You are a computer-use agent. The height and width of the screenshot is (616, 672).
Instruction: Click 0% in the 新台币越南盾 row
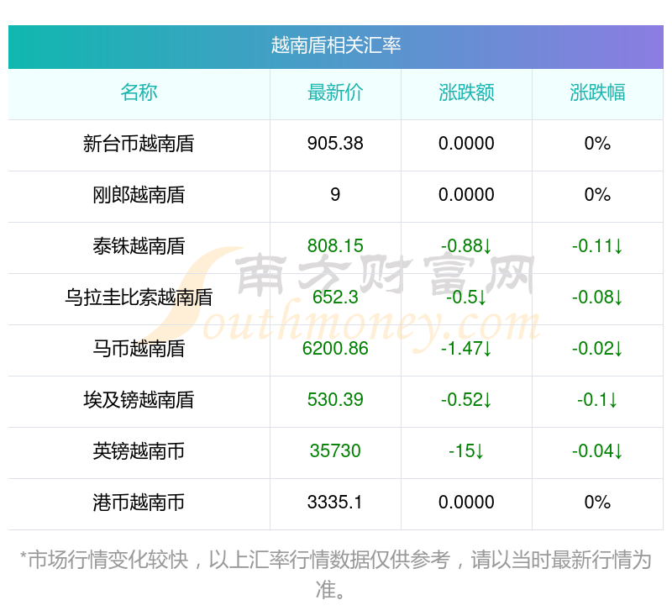pos(597,144)
